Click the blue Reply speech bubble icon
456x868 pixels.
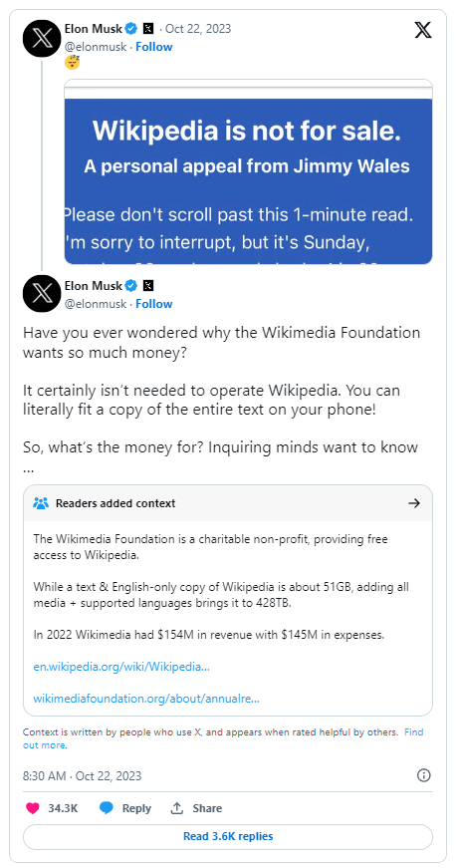click(x=107, y=808)
